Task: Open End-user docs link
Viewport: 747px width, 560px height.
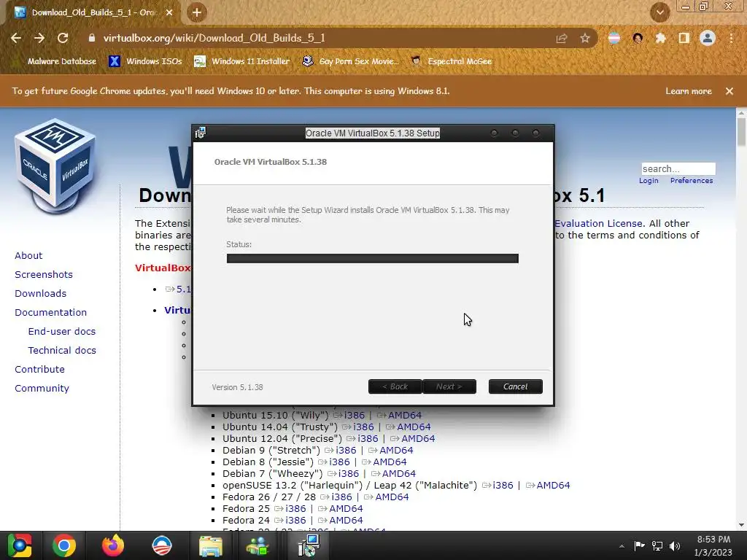Action: pos(62,332)
